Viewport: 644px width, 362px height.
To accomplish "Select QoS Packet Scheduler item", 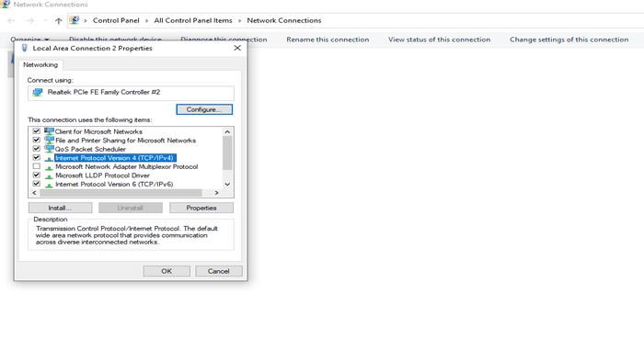I will [x=90, y=149].
